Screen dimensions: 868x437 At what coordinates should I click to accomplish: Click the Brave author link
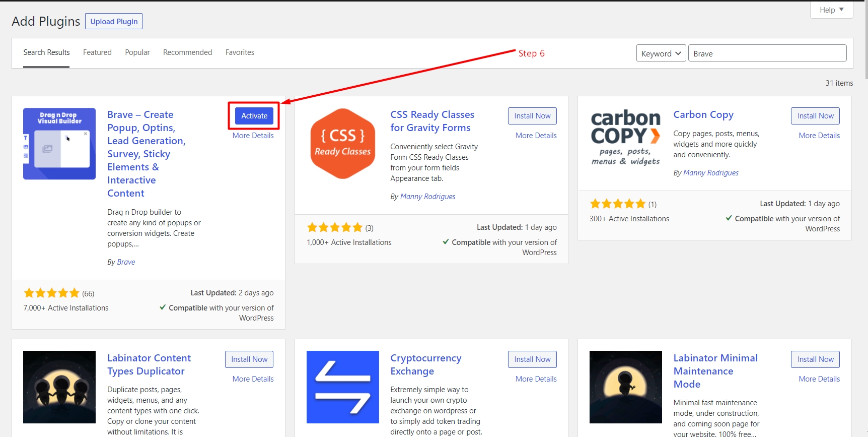click(126, 262)
